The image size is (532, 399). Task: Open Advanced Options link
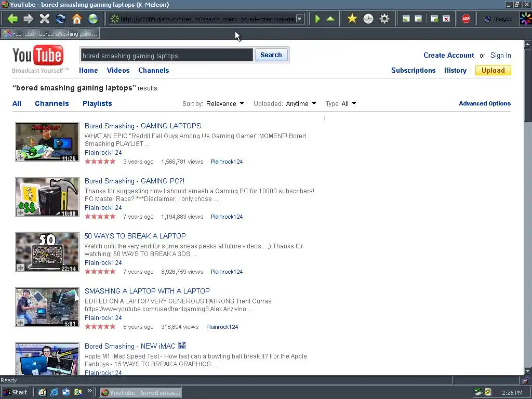(485, 103)
